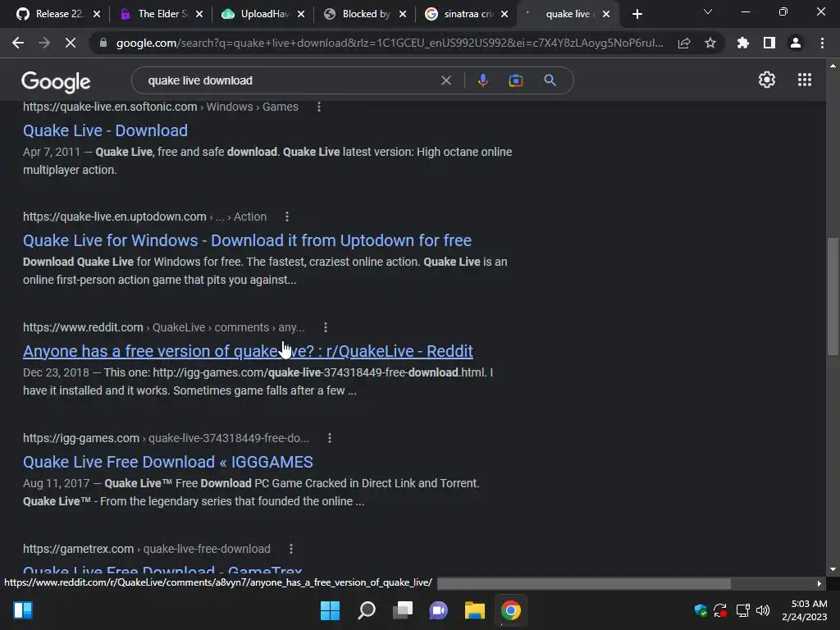The width and height of the screenshot is (840, 630).
Task: Open a new browser tab
Action: [637, 14]
